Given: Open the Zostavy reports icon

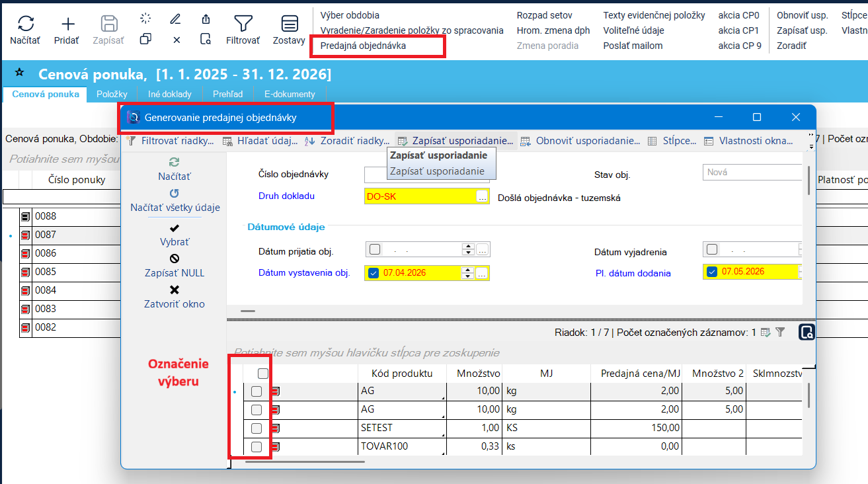Looking at the screenshot, I should point(289,24).
